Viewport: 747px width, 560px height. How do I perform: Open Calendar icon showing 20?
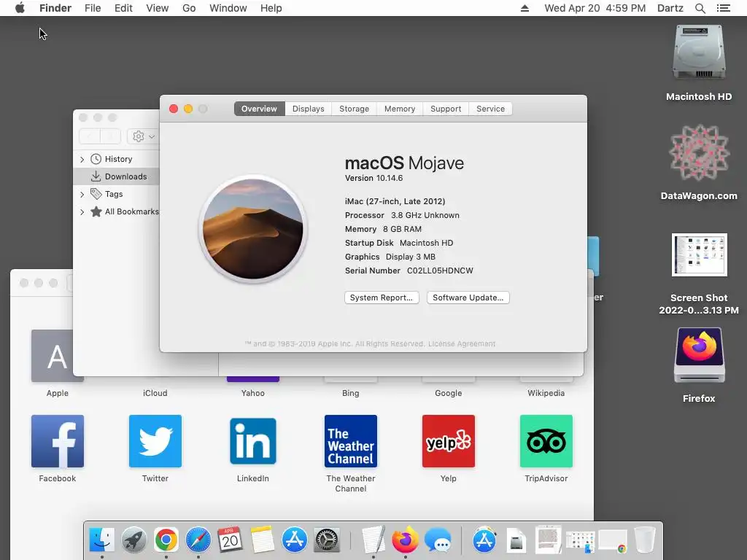pyautogui.click(x=230, y=540)
